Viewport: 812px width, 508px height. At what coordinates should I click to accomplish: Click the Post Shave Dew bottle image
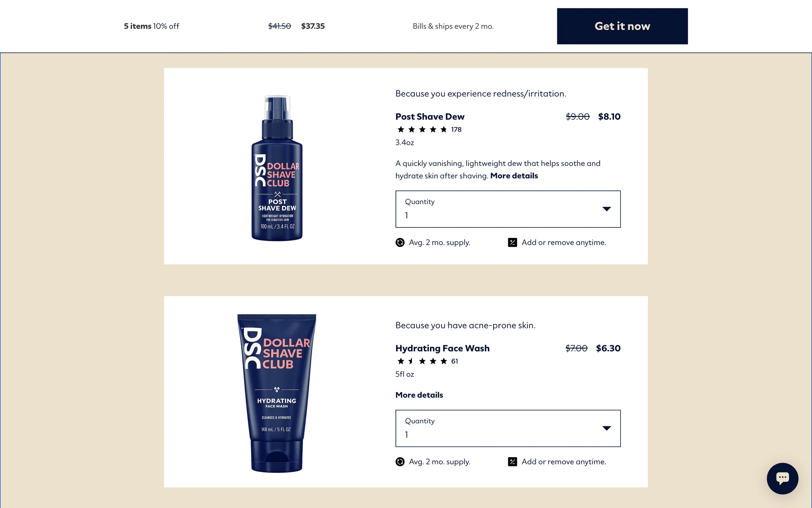277,168
